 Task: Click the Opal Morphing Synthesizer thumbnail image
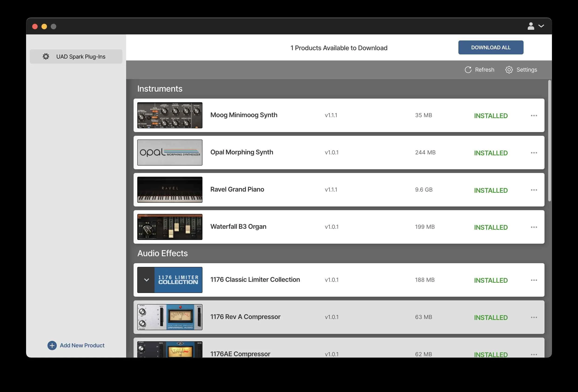pos(170,152)
